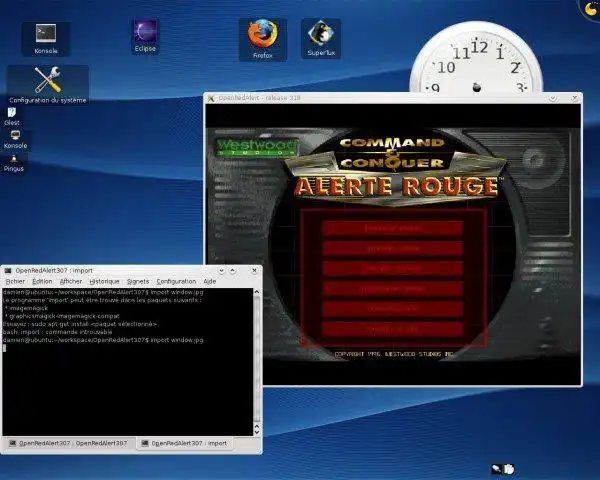Click the Konsole title 'OpenRedAlert307 : import'
600x480 pixels.
[x=54, y=271]
